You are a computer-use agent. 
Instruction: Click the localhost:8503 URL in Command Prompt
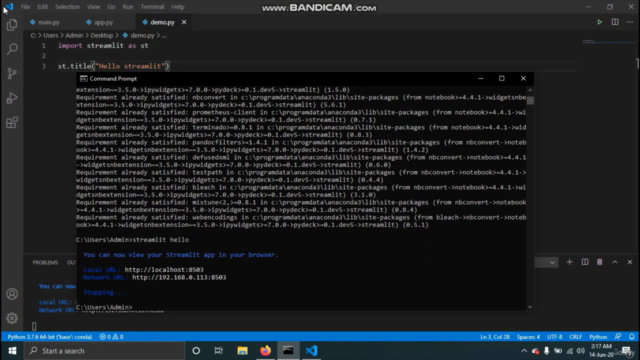coord(164,270)
